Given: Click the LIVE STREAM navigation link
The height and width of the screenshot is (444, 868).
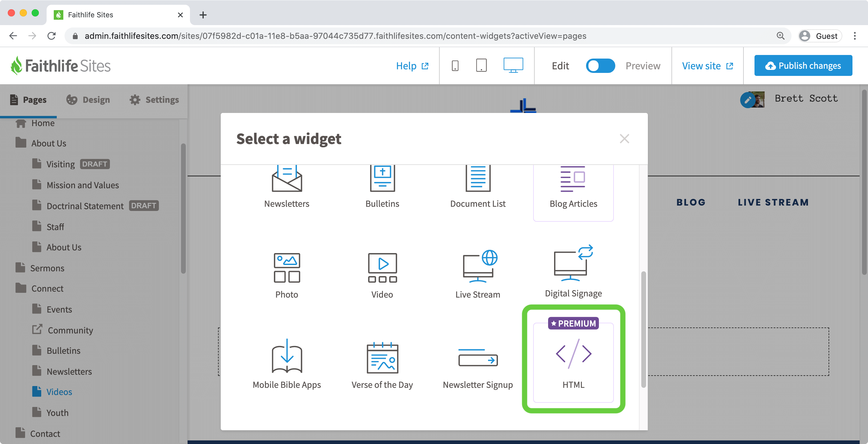Looking at the screenshot, I should (773, 203).
